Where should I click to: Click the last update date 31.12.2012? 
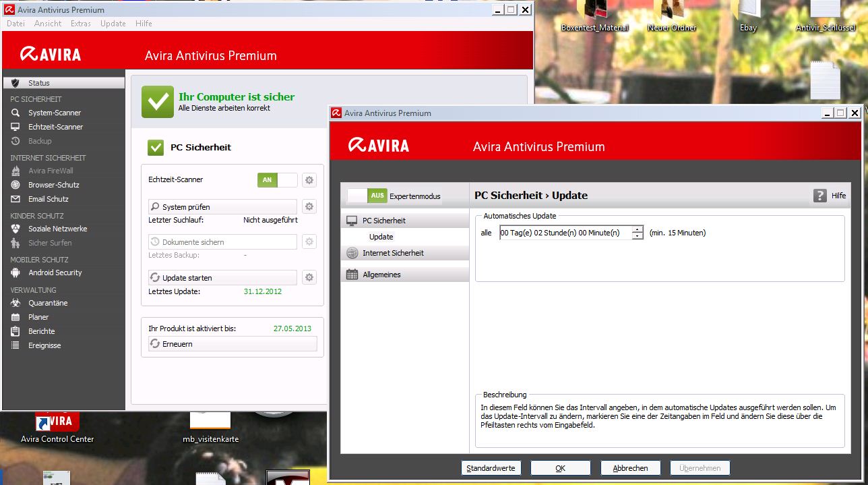tap(263, 291)
